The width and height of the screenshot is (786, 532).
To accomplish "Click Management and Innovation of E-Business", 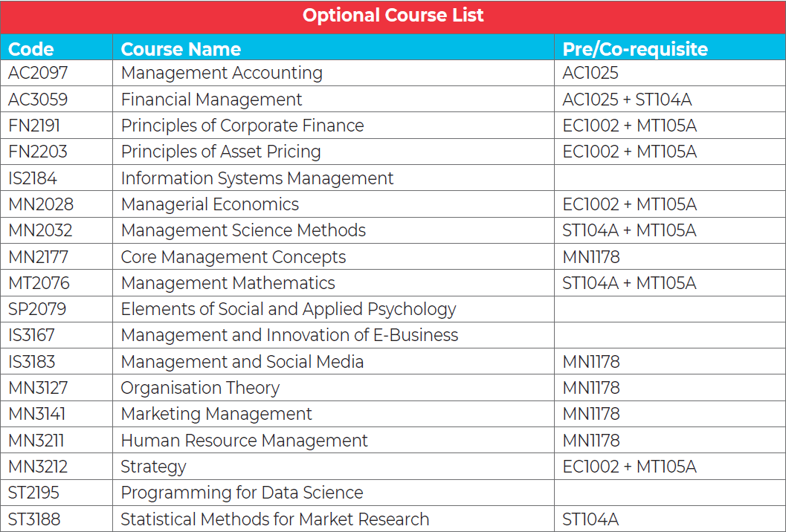I will (x=289, y=336).
